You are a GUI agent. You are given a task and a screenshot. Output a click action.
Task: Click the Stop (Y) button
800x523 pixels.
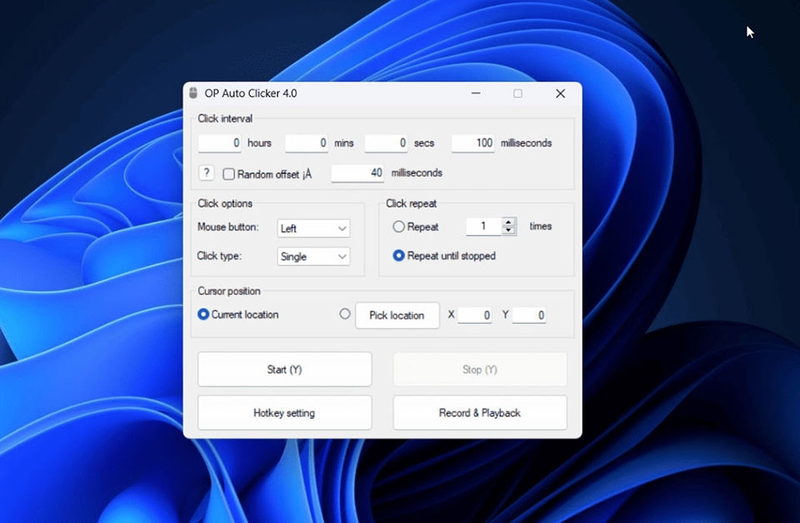point(480,369)
